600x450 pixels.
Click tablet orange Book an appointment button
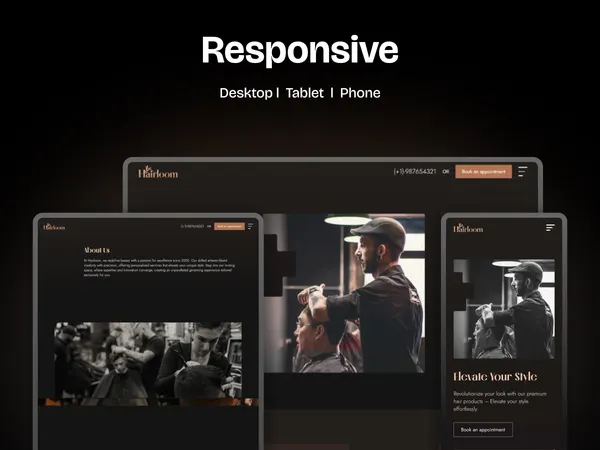(229, 226)
